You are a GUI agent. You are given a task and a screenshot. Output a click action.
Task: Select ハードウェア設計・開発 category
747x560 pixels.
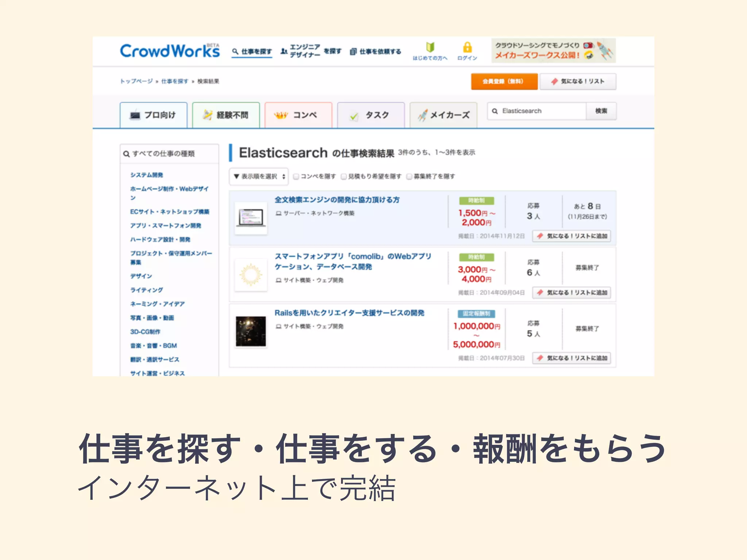pos(160,240)
